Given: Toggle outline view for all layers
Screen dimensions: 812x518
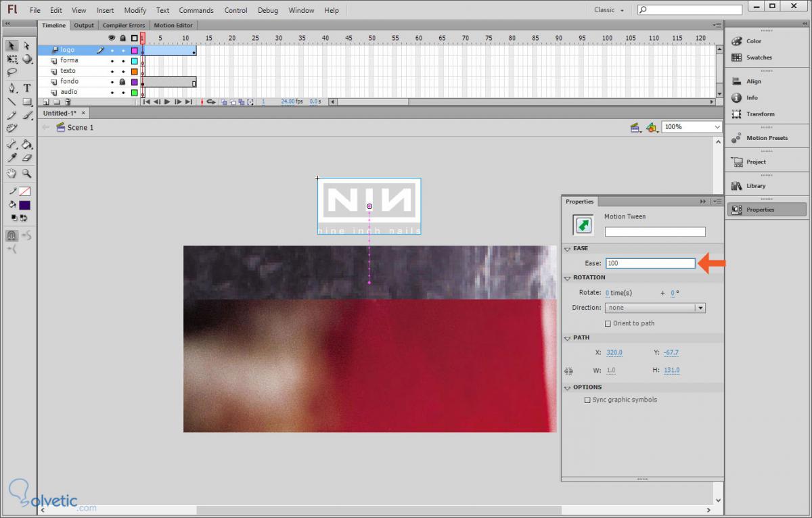Looking at the screenshot, I should point(134,38).
